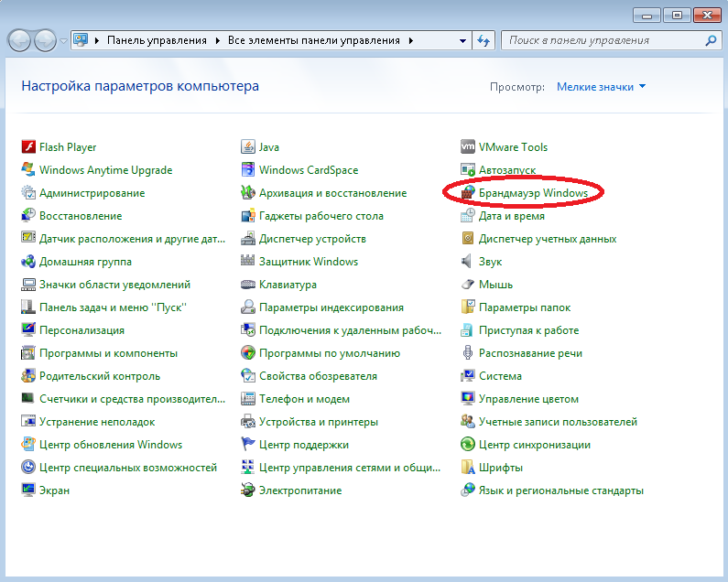Expand the arrow before Панель управления breadcrumb
Viewport: 728px width, 582px height.
pyautogui.click(x=97, y=41)
